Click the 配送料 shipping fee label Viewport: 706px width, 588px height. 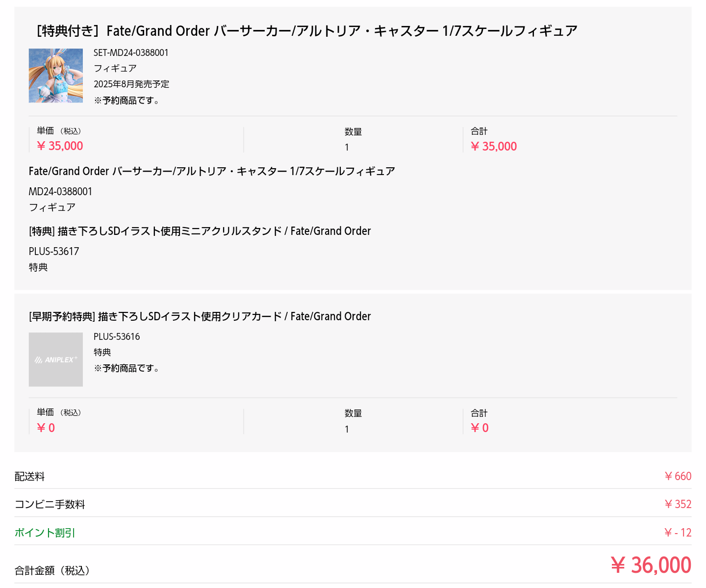[29, 476]
